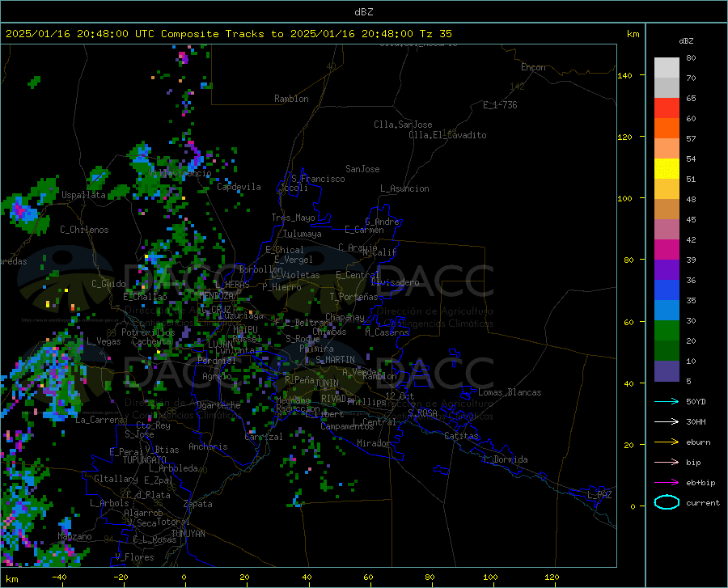
Task: Click the Lomas_Blancas label on the map
Action: pyautogui.click(x=510, y=392)
